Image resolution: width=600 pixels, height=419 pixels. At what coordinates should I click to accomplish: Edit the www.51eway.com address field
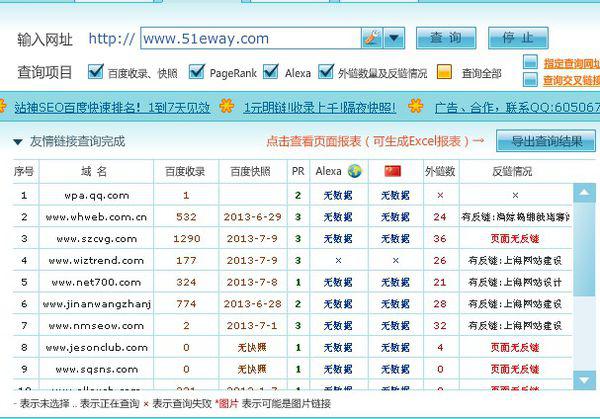[251, 38]
